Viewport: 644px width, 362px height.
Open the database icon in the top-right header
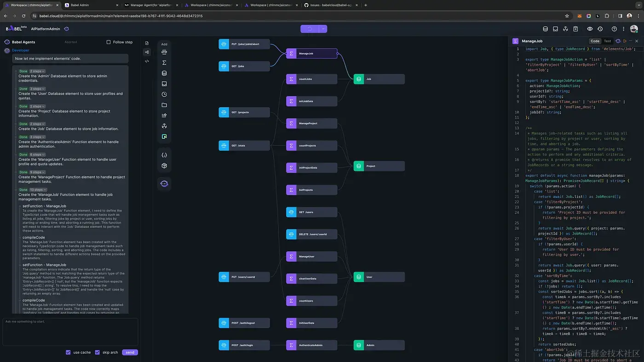546,29
